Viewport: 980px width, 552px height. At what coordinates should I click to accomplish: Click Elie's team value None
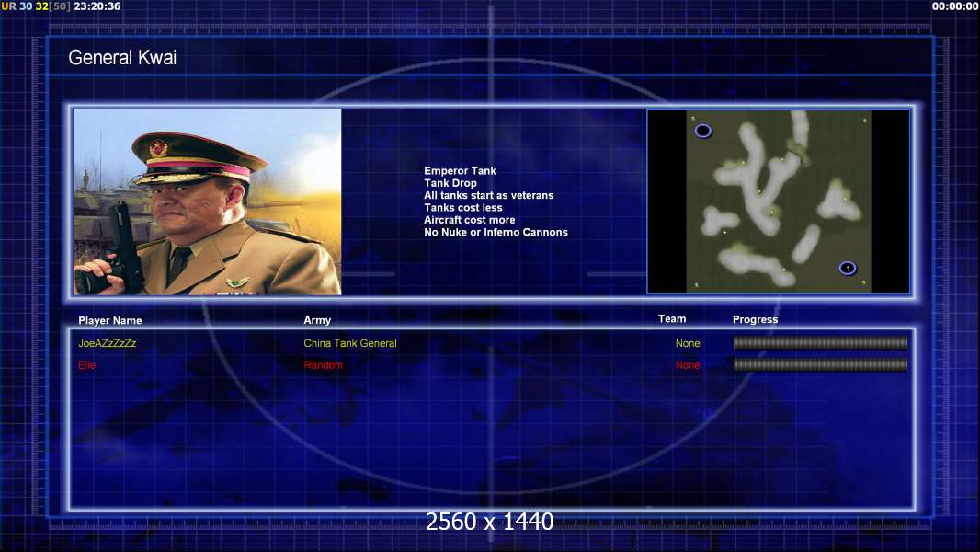(688, 365)
